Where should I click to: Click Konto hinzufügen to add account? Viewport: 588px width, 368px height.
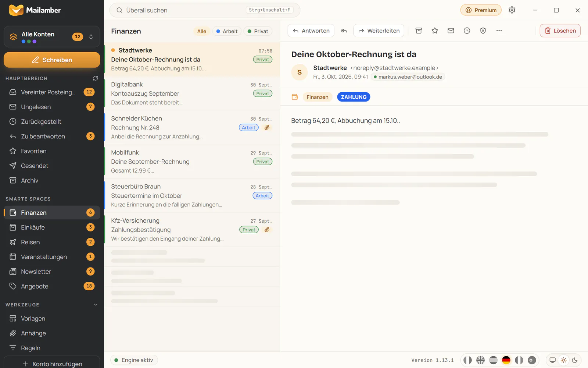52,364
